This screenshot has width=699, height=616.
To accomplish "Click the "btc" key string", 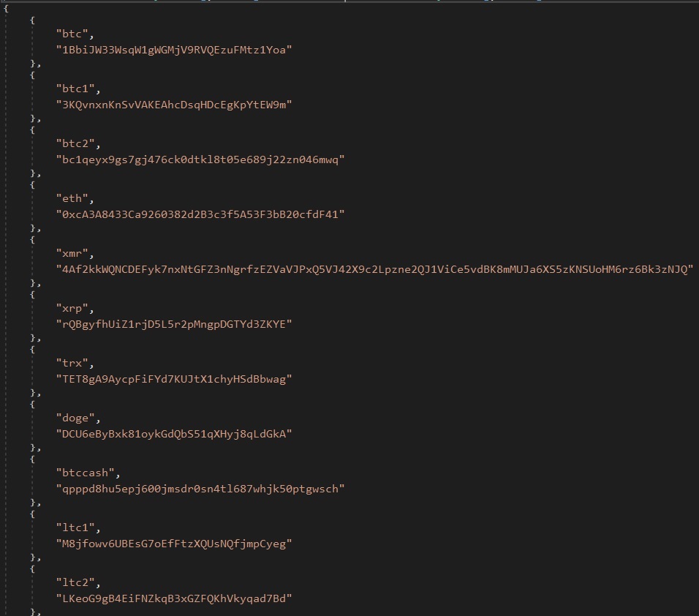I will [72, 34].
